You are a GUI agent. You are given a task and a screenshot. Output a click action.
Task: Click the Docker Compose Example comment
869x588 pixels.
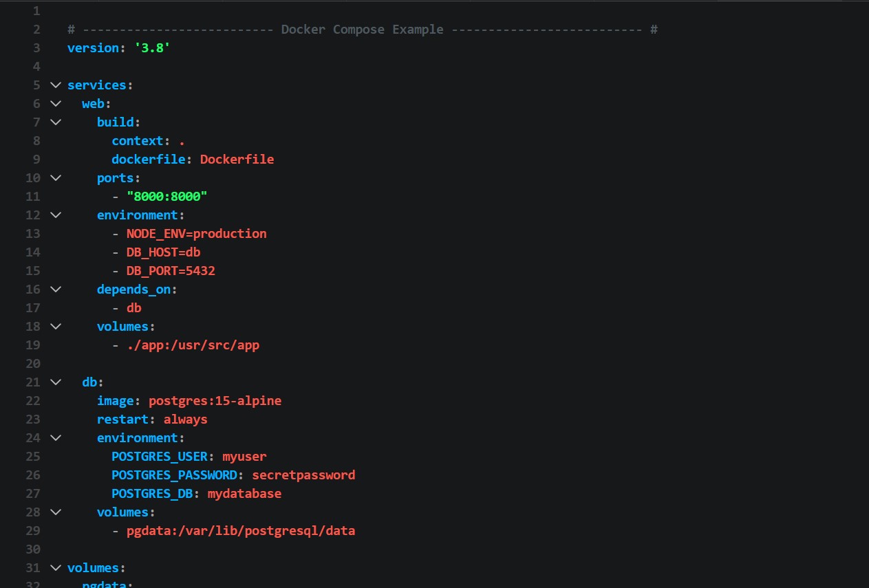point(363,30)
